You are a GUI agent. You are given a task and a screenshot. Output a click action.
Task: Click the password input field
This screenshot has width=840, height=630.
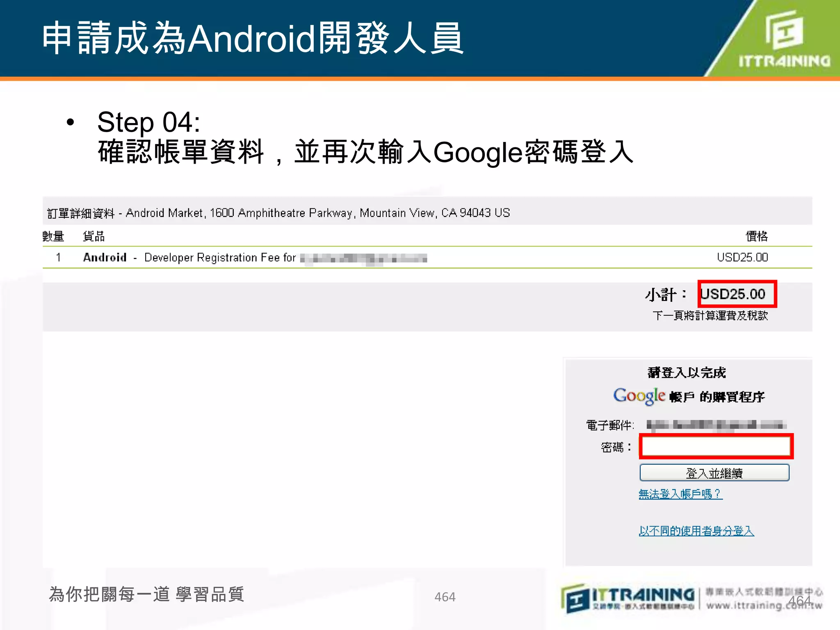716,446
